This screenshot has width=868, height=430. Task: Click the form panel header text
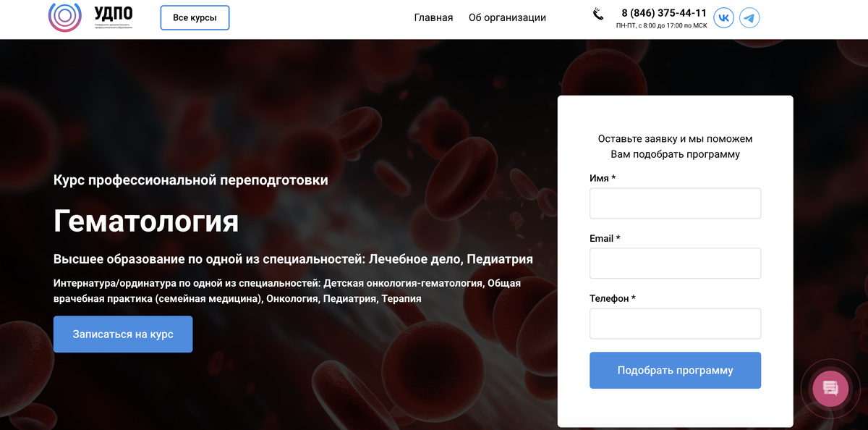click(x=675, y=146)
